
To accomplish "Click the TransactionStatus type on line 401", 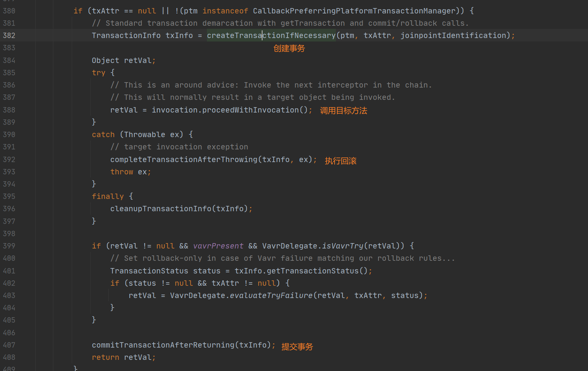I will coord(149,271).
